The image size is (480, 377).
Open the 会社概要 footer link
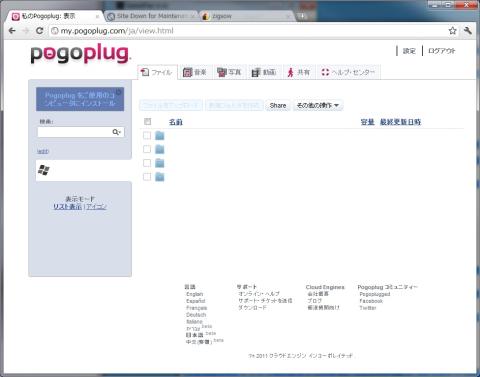(x=318, y=294)
